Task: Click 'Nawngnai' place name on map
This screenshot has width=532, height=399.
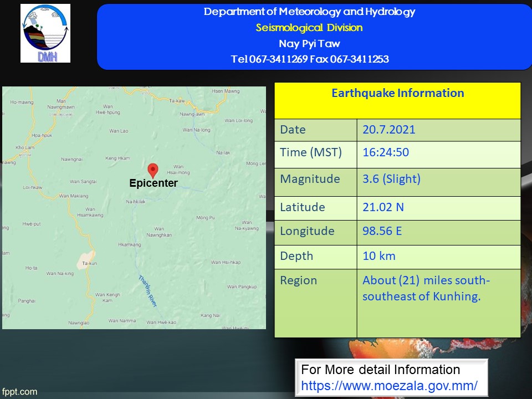Action: 71,159
